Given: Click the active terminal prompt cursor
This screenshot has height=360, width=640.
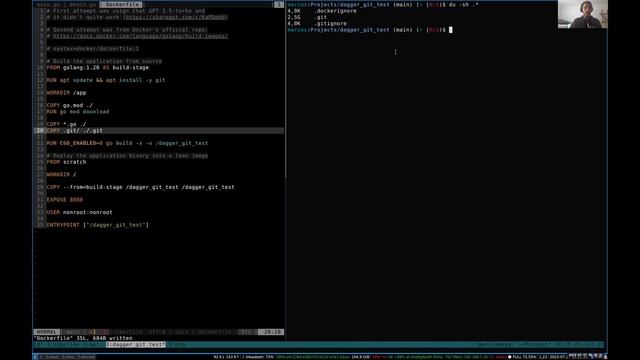Looking at the screenshot, I should 451,30.
